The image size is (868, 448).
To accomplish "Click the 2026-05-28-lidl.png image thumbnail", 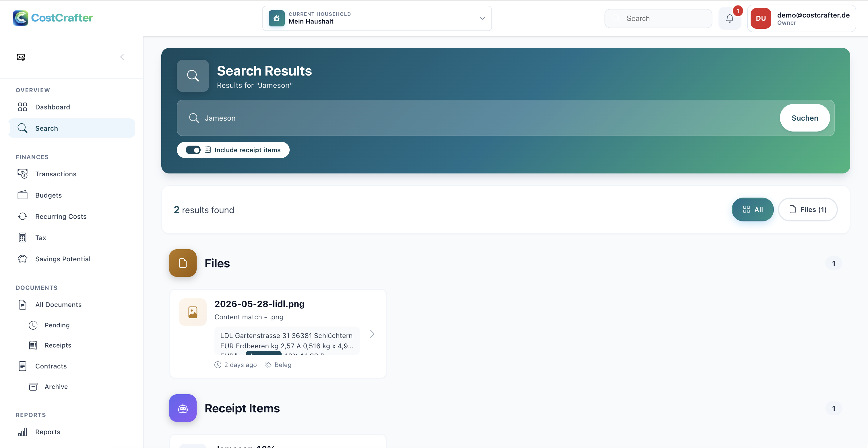I will tap(193, 312).
